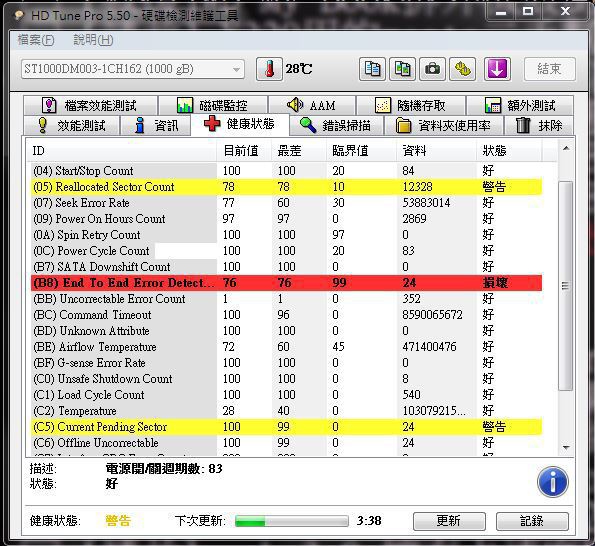This screenshot has height=546, width=595.
Task: Select the (BE) Airflow Temperature row
Action: pyautogui.click(x=286, y=347)
